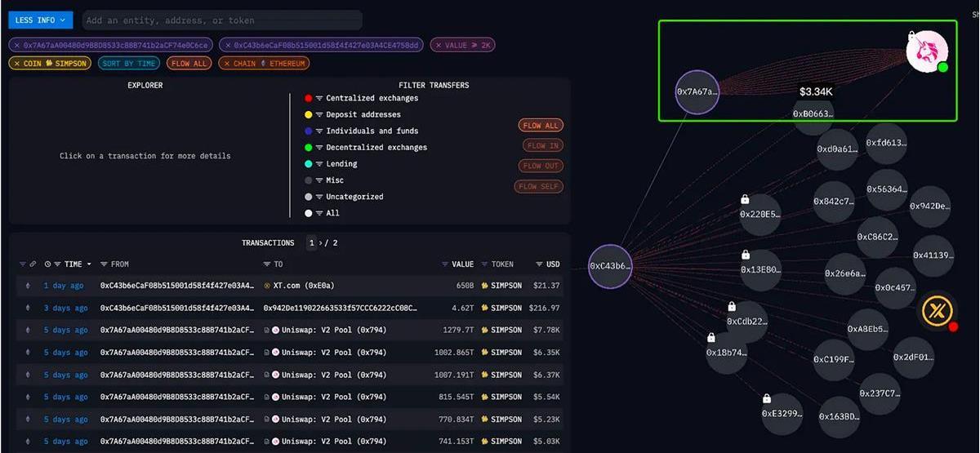Click green Decentralized exchanges color dot

[308, 148]
